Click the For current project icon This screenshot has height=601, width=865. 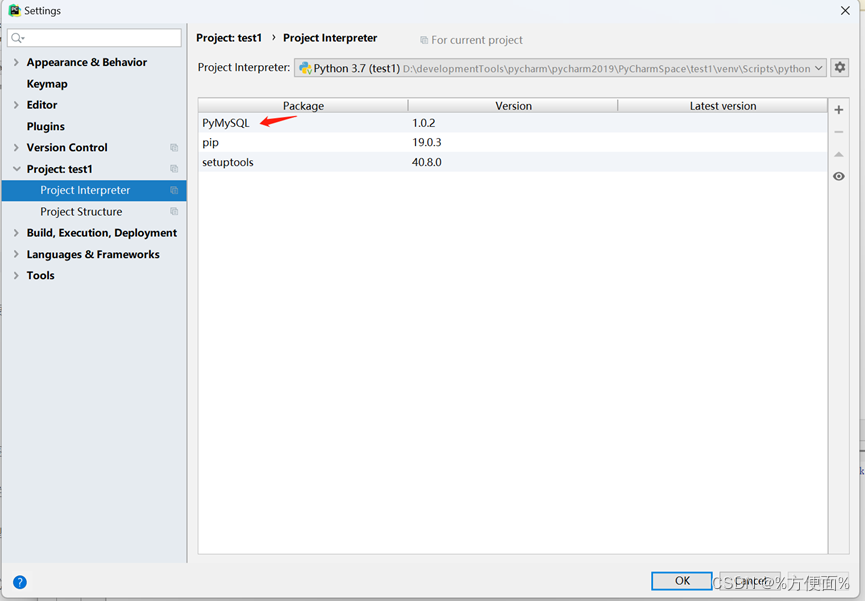(x=424, y=40)
